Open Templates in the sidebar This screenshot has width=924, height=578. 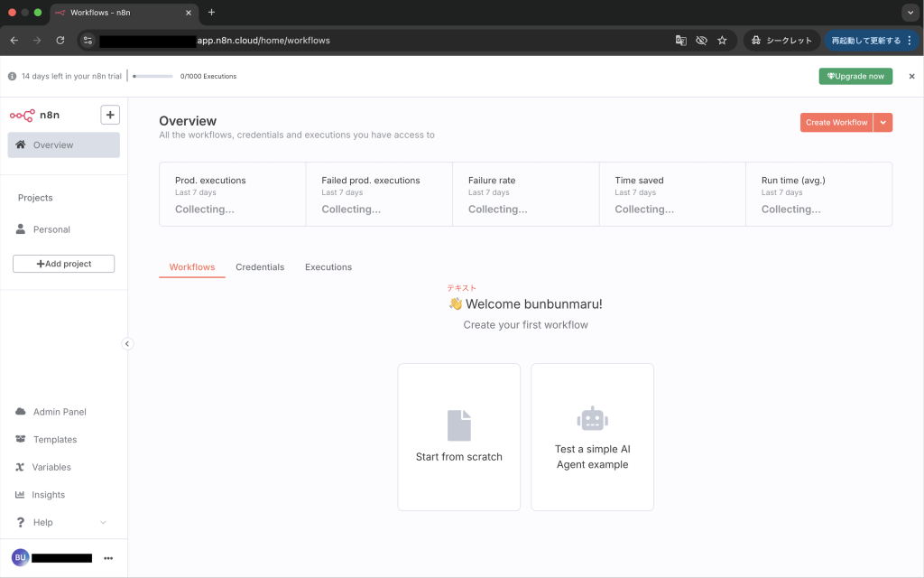[x=55, y=440]
